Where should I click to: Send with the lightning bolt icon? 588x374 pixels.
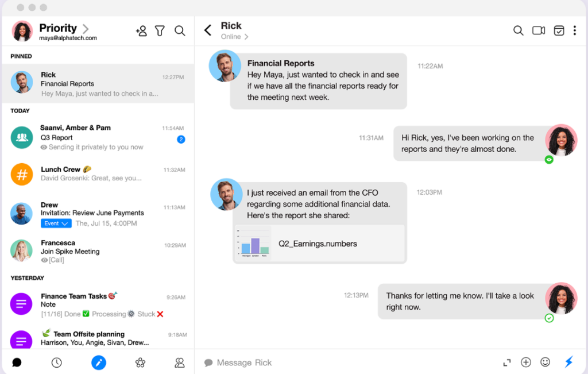(x=569, y=363)
